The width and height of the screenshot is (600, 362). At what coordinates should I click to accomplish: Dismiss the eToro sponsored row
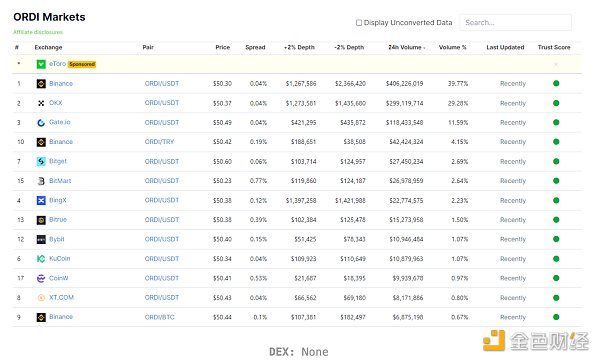click(556, 64)
